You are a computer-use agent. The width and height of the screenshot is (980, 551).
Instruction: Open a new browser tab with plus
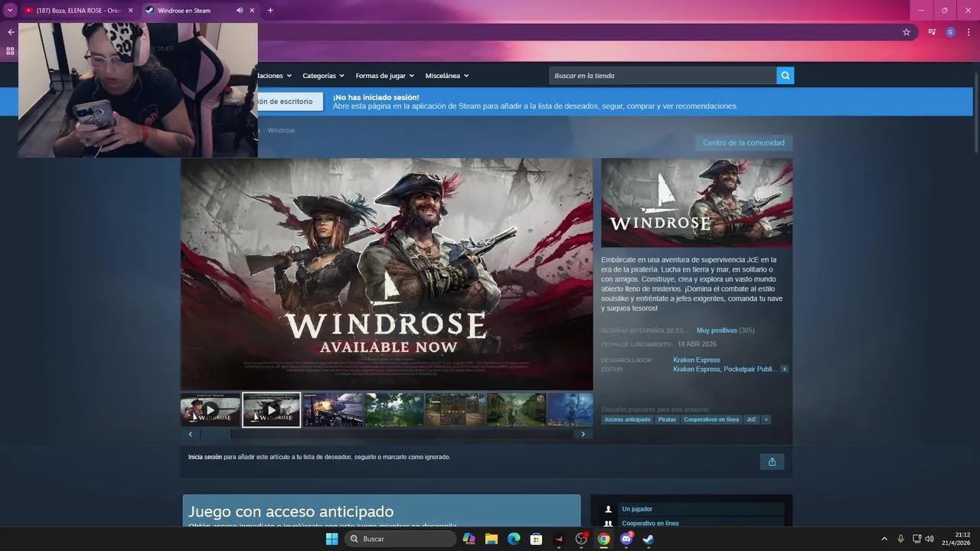coord(270,11)
